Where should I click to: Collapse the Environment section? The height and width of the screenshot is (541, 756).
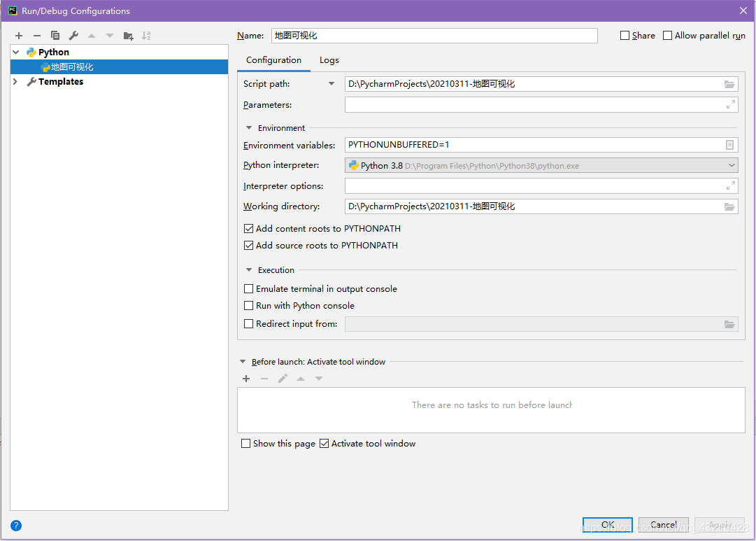249,127
